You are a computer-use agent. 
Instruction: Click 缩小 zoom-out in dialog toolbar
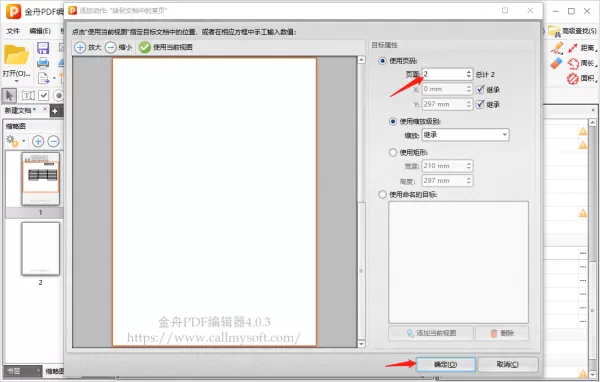click(x=118, y=47)
